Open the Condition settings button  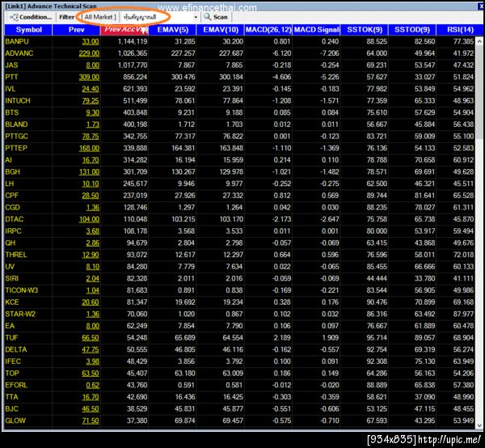pos(31,17)
